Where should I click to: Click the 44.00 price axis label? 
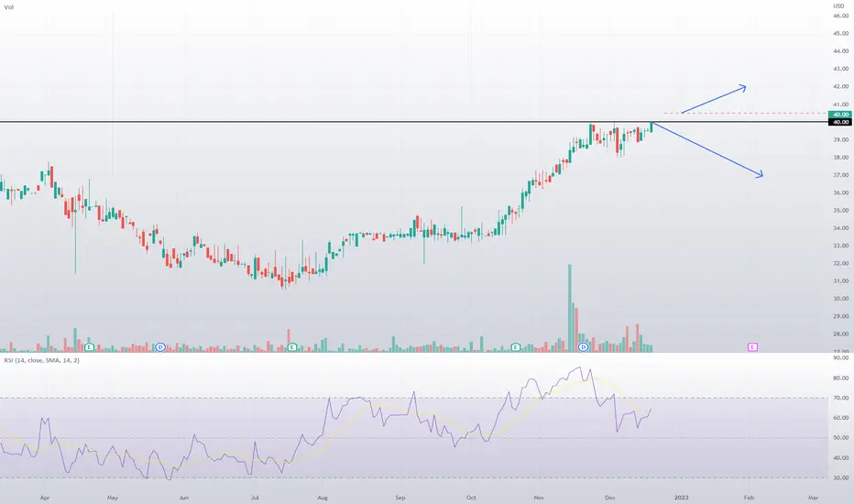[840, 51]
